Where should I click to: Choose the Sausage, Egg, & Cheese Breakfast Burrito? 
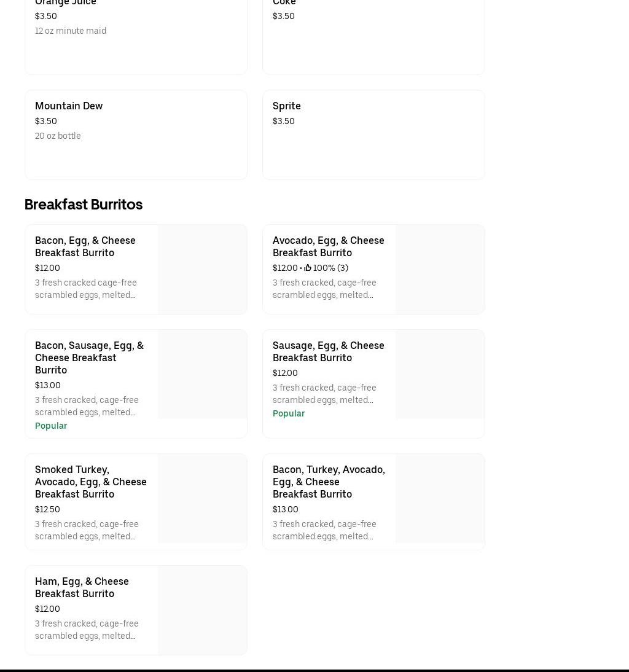point(328,351)
